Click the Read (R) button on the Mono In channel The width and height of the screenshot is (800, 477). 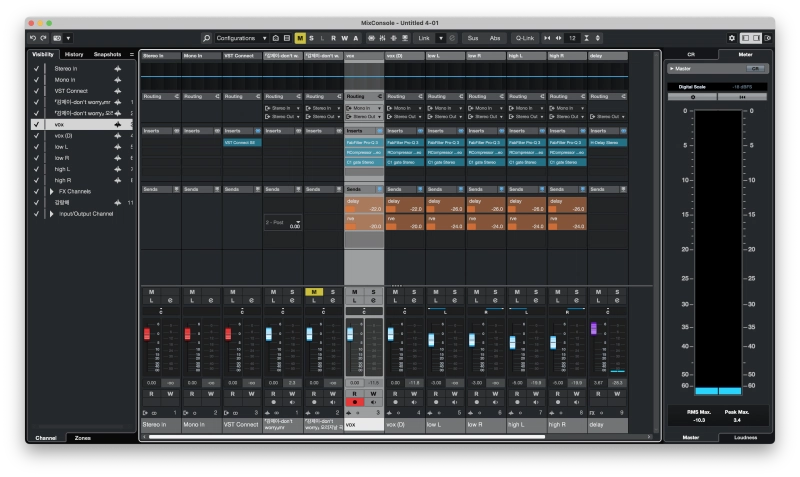point(192,394)
